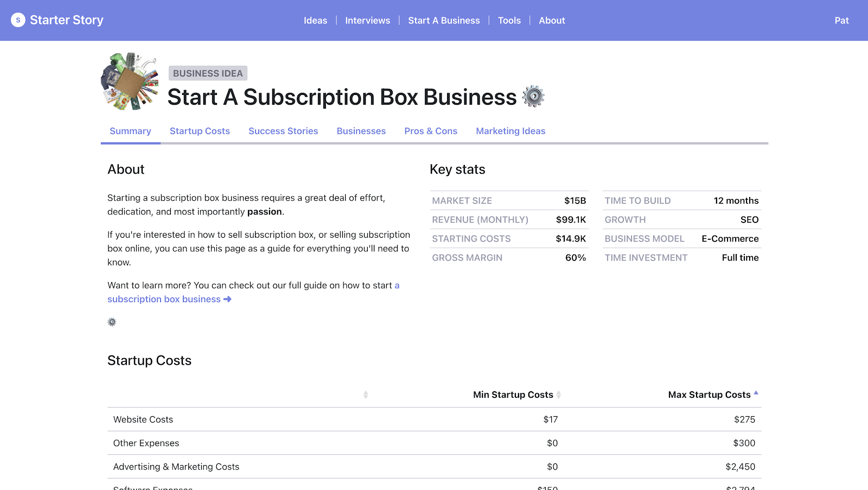
Task: Click the bold word passion
Action: point(265,212)
